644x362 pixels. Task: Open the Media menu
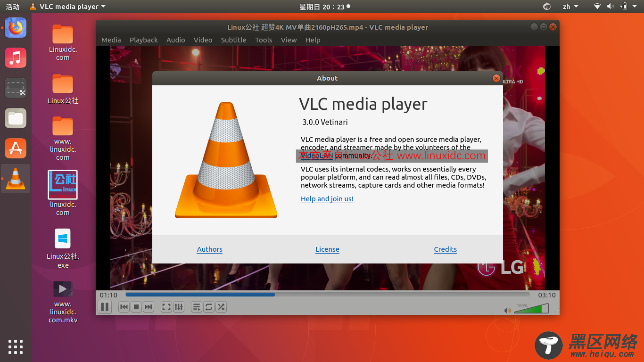111,40
